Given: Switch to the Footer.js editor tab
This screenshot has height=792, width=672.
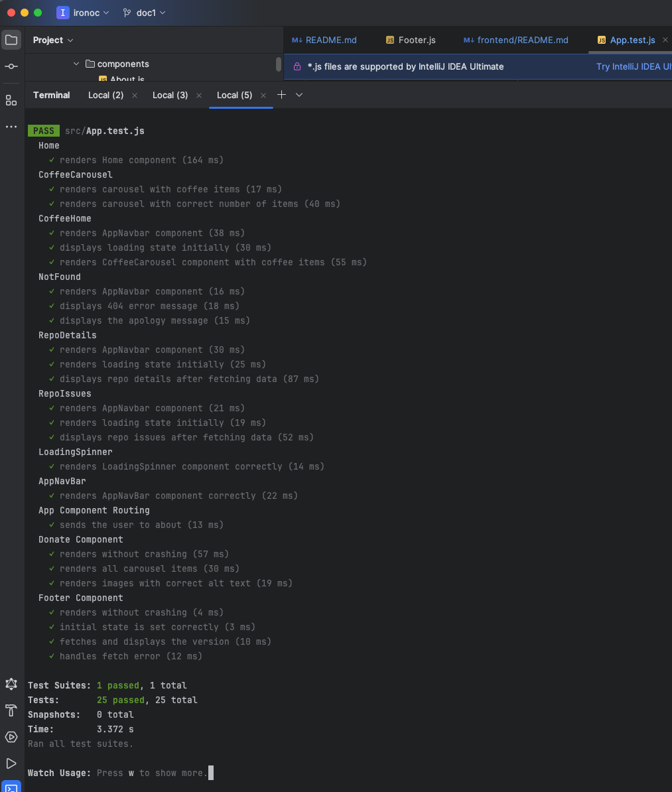Looking at the screenshot, I should [411, 40].
